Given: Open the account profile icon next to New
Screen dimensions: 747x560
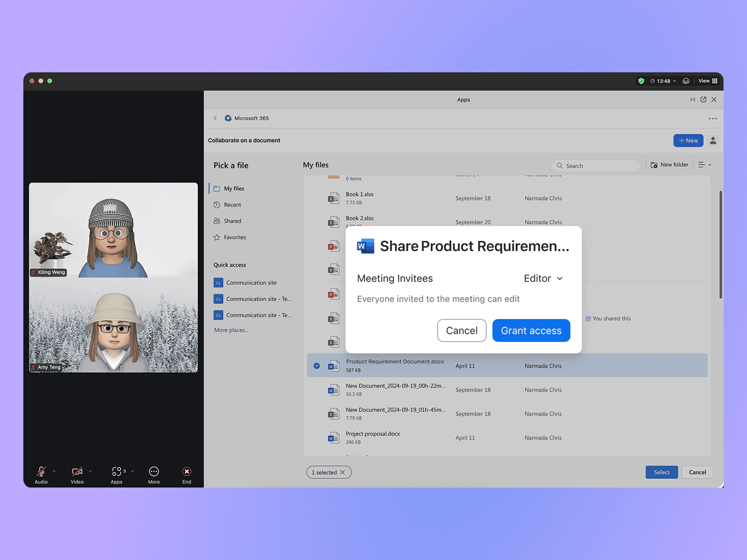Looking at the screenshot, I should coord(713,140).
